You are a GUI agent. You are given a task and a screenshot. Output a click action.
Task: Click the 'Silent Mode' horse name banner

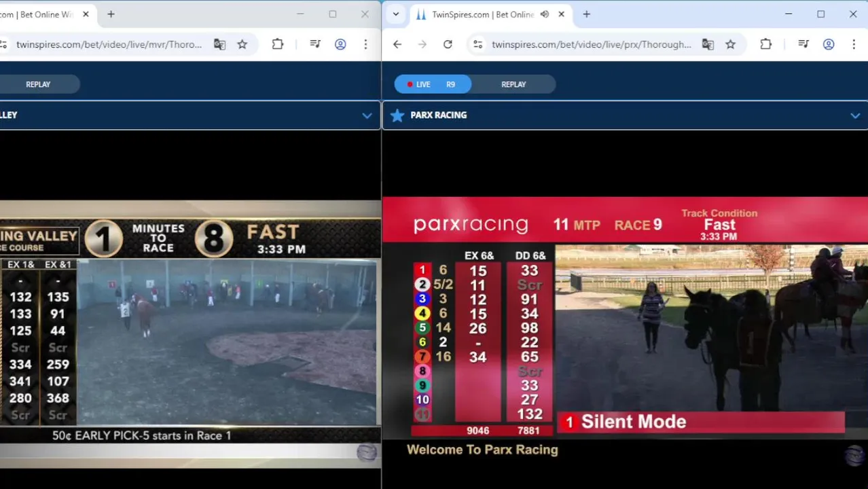pyautogui.click(x=701, y=422)
